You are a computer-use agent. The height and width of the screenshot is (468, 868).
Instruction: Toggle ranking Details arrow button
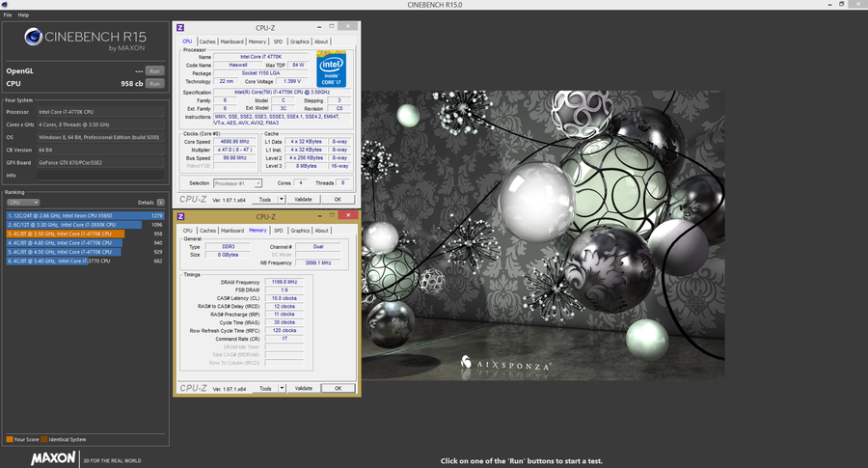tap(160, 203)
